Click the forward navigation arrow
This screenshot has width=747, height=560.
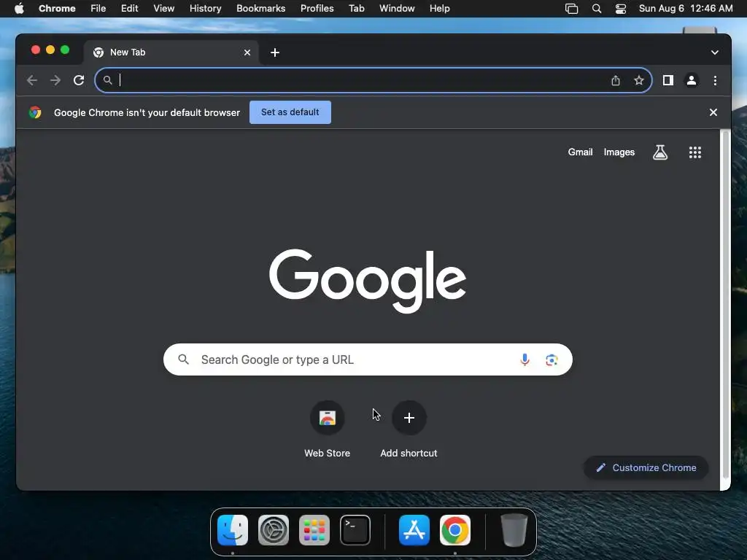tap(55, 80)
